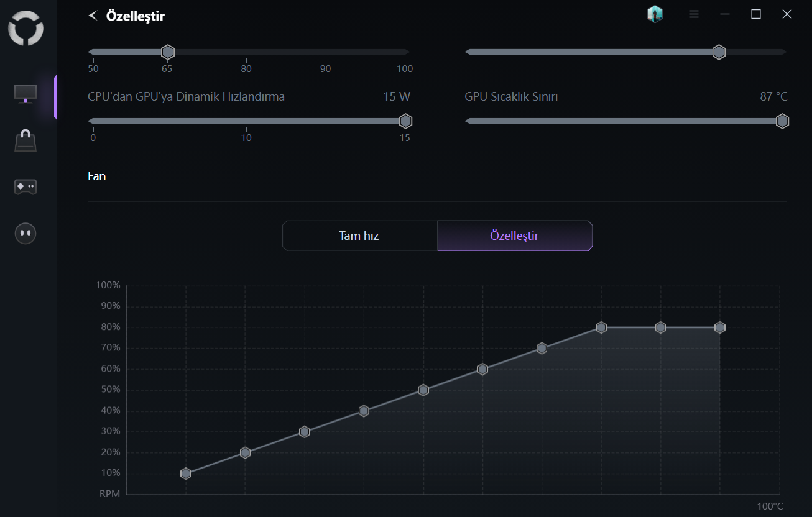Click the unlabeled top-right slider handle
The image size is (812, 517).
tap(719, 52)
